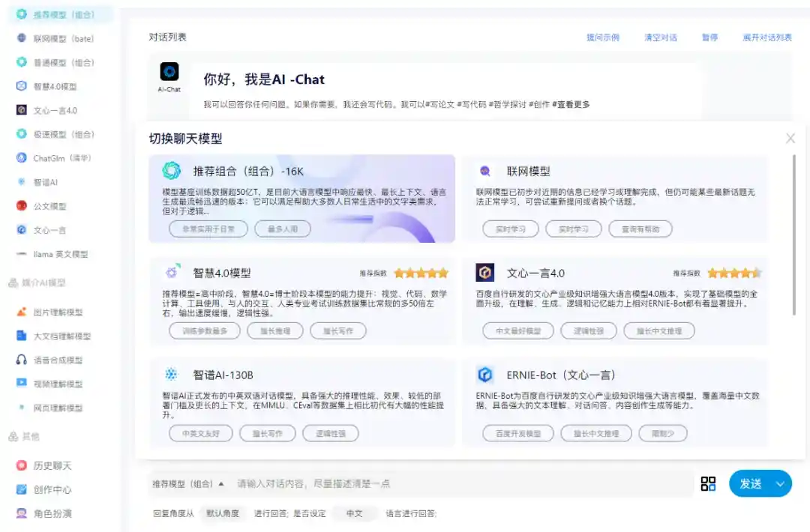
Task: Click the 查询有帮助 tag on 联网模型 card
Action: coord(640,229)
